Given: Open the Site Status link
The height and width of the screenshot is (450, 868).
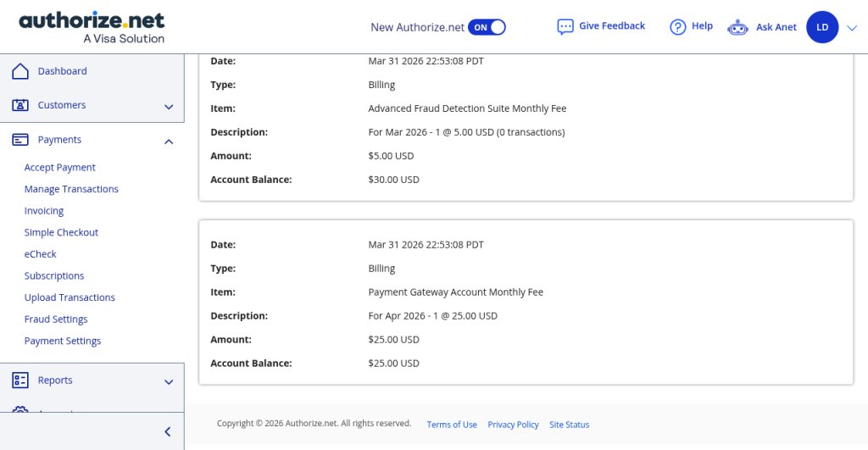Looking at the screenshot, I should coord(569,425).
